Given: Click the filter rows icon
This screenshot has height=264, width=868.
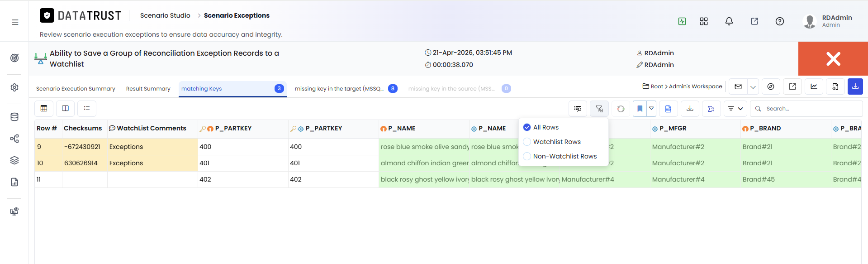Looking at the screenshot, I should click(599, 109).
